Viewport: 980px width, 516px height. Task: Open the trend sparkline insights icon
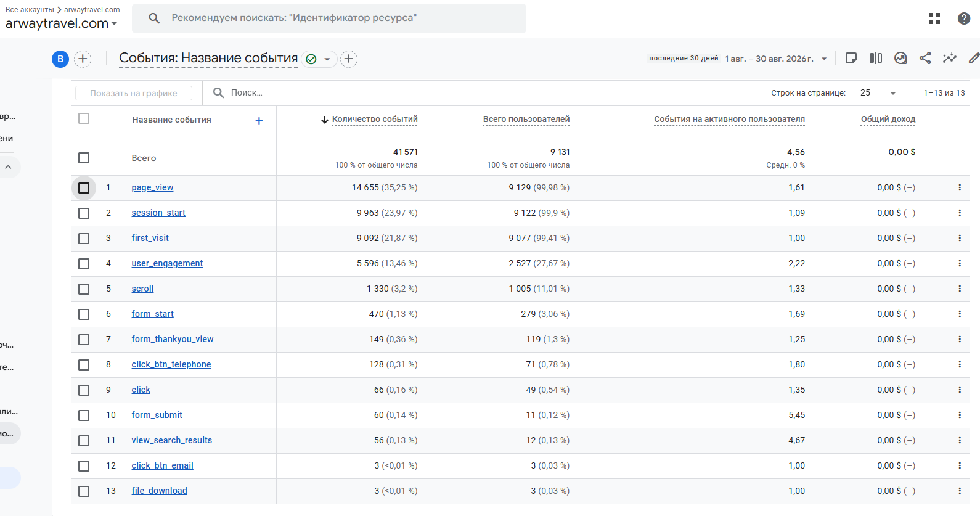pyautogui.click(x=950, y=58)
